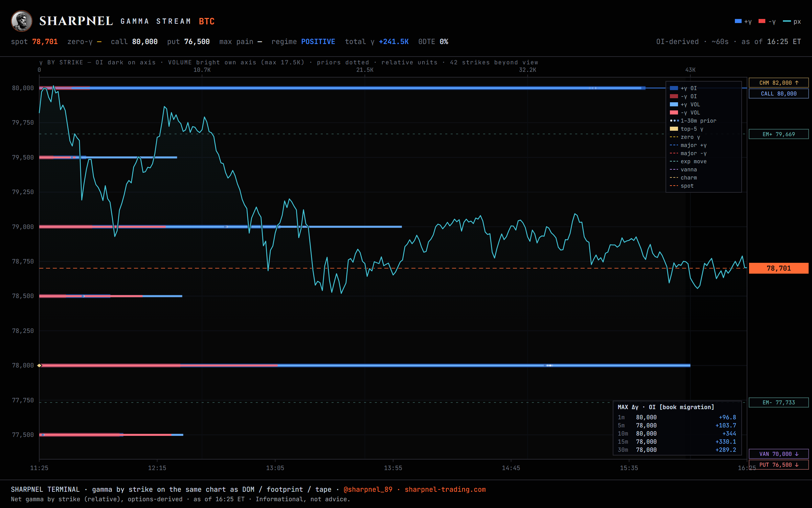Click the 79,500 strike gamma bar
The height and width of the screenshot is (508, 812).
(108, 157)
